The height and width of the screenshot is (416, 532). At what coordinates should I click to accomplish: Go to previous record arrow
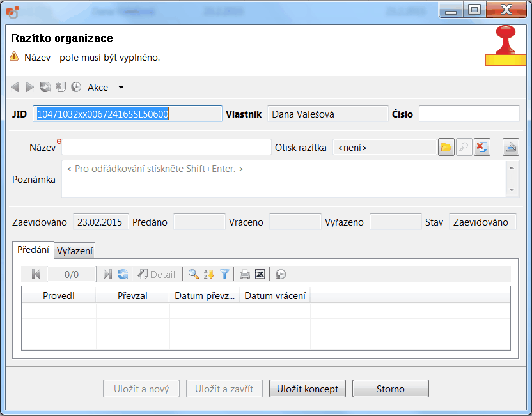[15, 87]
